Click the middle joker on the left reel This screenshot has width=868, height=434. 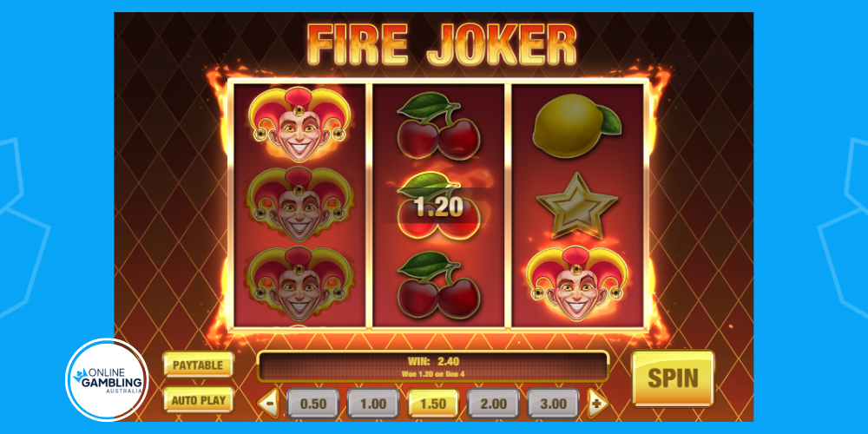coord(299,205)
